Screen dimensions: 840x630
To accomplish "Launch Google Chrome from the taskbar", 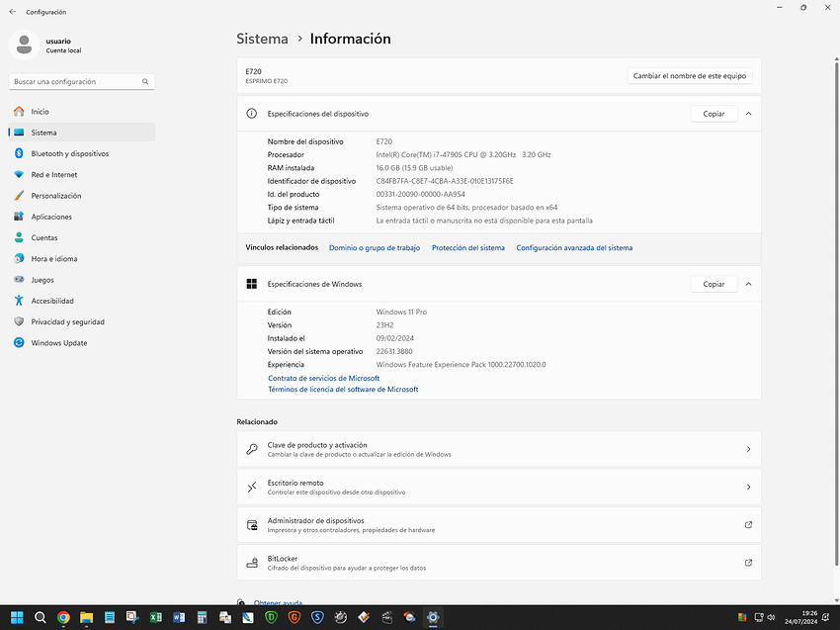I will (x=63, y=618).
